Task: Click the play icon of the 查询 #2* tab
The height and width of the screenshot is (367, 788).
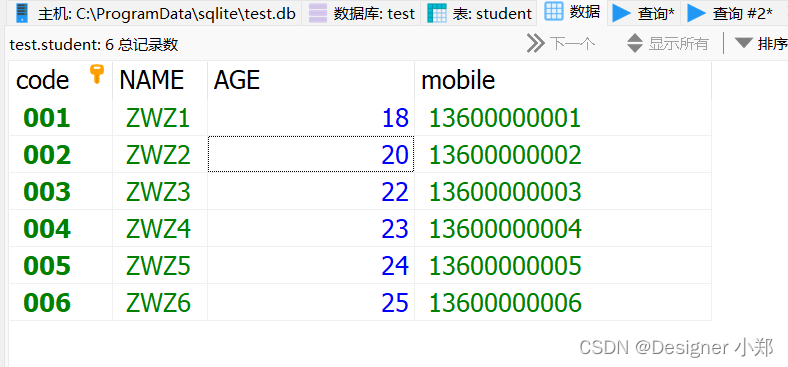Action: click(x=696, y=13)
